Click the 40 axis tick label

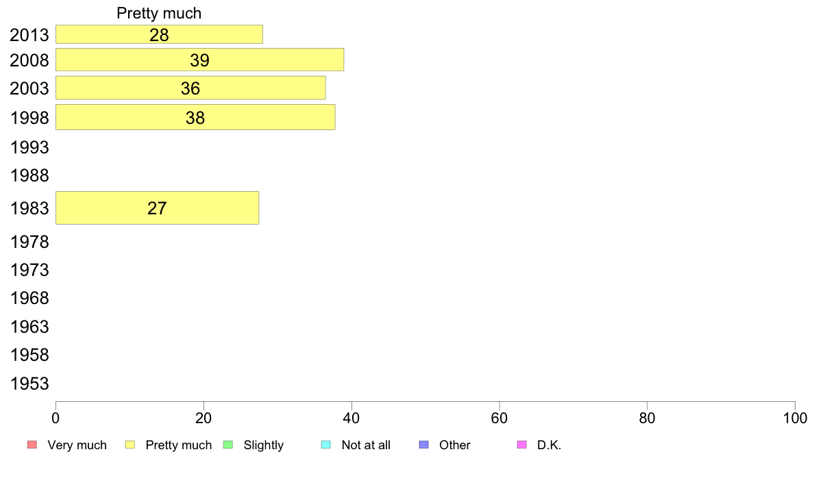click(x=351, y=418)
